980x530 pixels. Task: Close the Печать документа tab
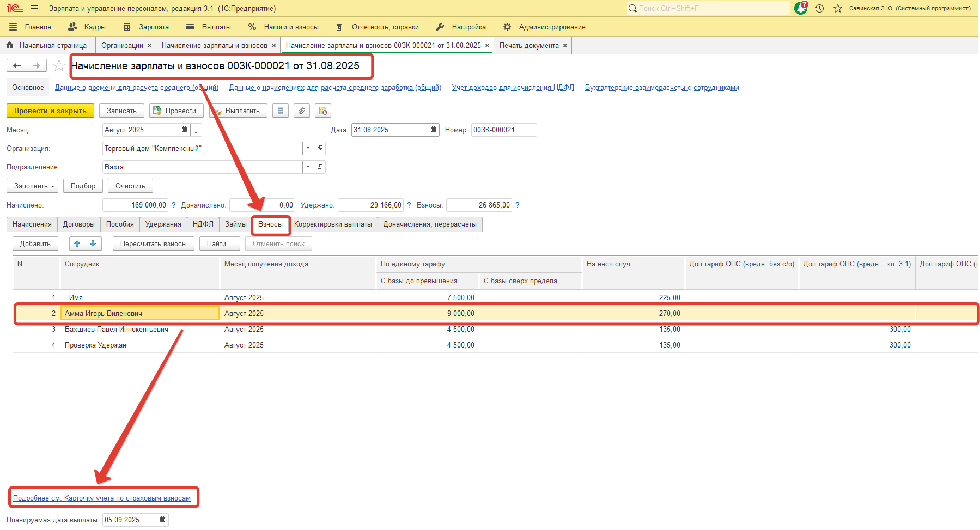[565, 46]
